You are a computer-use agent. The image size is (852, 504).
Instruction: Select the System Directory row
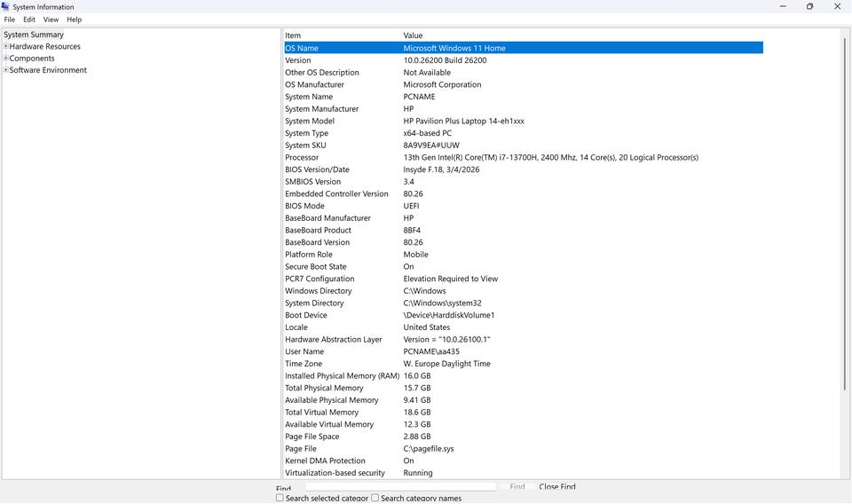(x=524, y=303)
